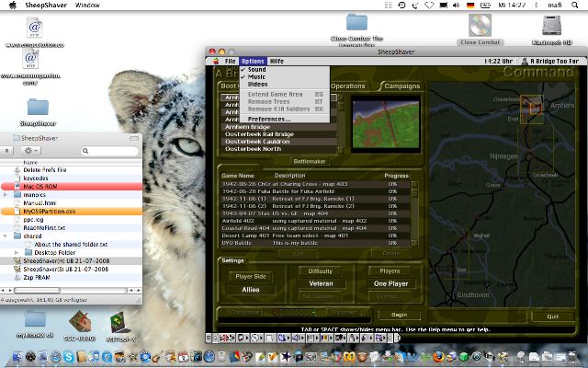Close the Options menu by clicking its title
588x368 pixels.
click(253, 62)
